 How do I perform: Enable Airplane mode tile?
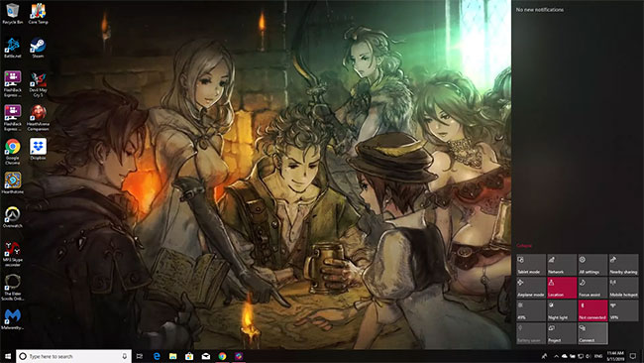tap(531, 288)
